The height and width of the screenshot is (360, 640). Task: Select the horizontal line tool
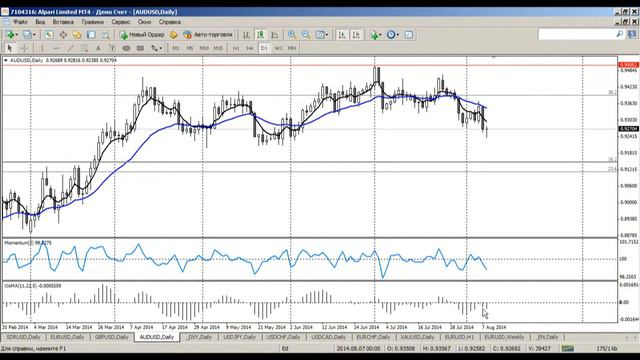pyautogui.click(x=56, y=48)
